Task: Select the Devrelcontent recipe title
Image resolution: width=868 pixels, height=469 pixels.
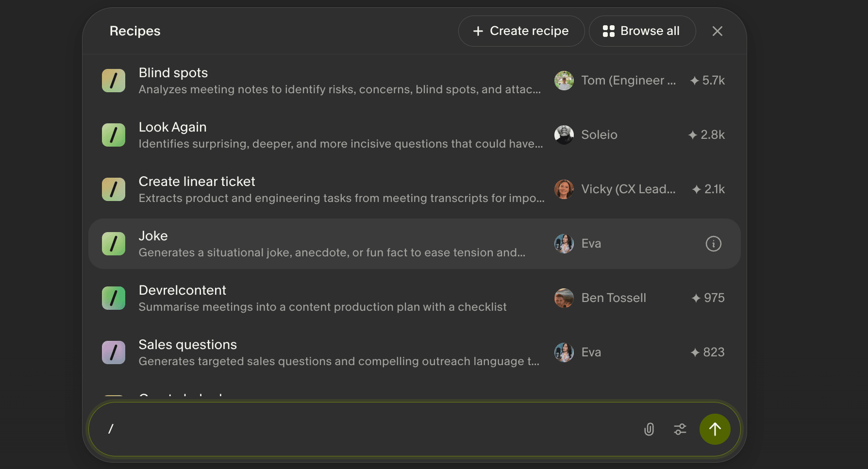Action: pyautogui.click(x=183, y=290)
